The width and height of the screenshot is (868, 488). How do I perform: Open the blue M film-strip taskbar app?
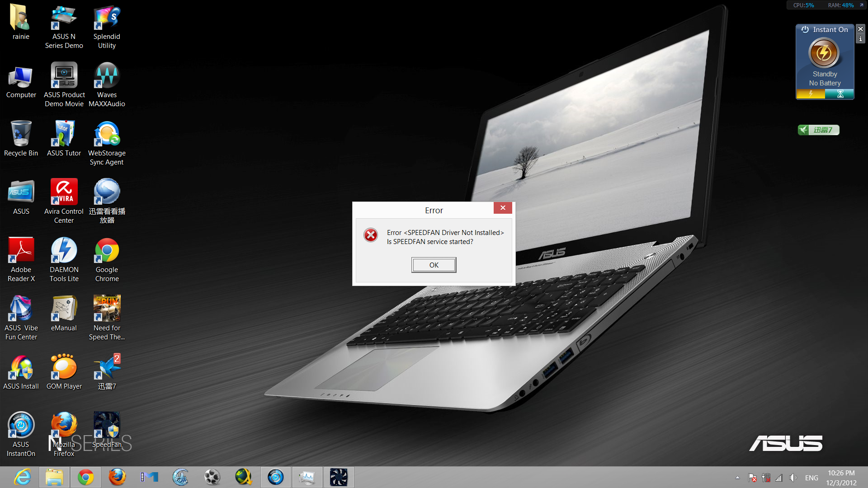pyautogui.click(x=149, y=477)
